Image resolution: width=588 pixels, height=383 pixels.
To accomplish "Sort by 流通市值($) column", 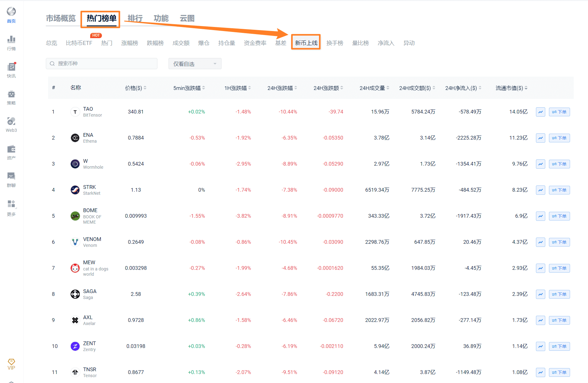I will point(511,88).
